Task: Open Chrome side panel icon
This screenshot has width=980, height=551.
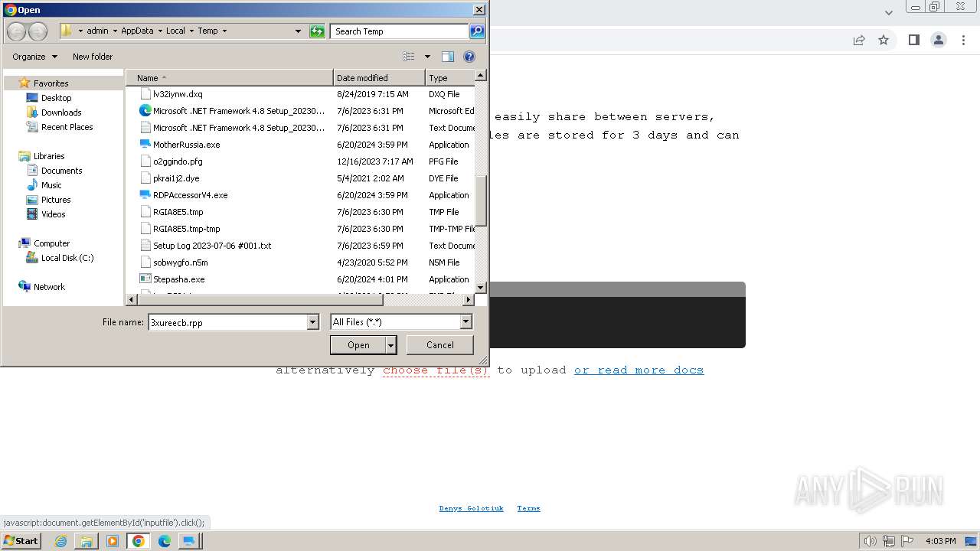Action: tap(913, 40)
